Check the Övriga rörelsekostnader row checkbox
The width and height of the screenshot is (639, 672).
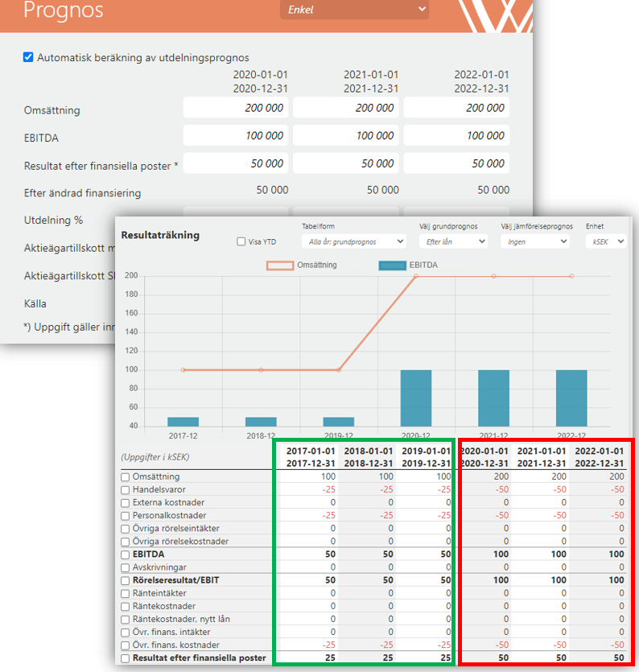125,542
